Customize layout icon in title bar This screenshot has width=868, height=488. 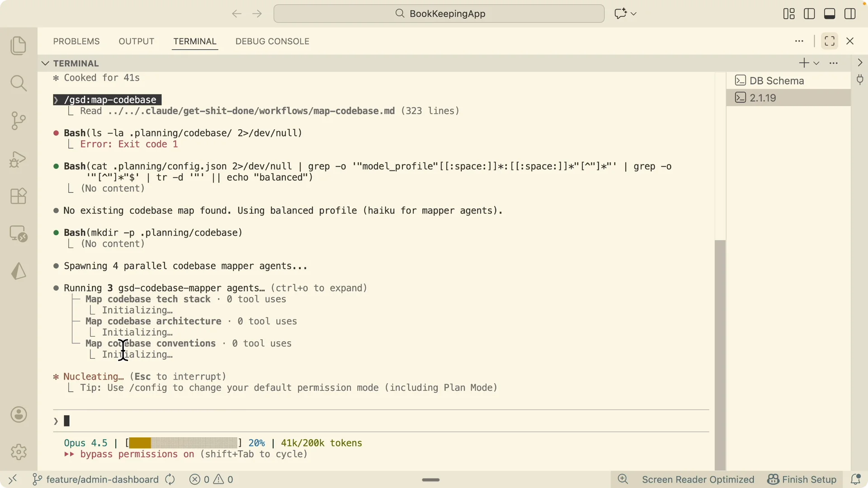(789, 14)
